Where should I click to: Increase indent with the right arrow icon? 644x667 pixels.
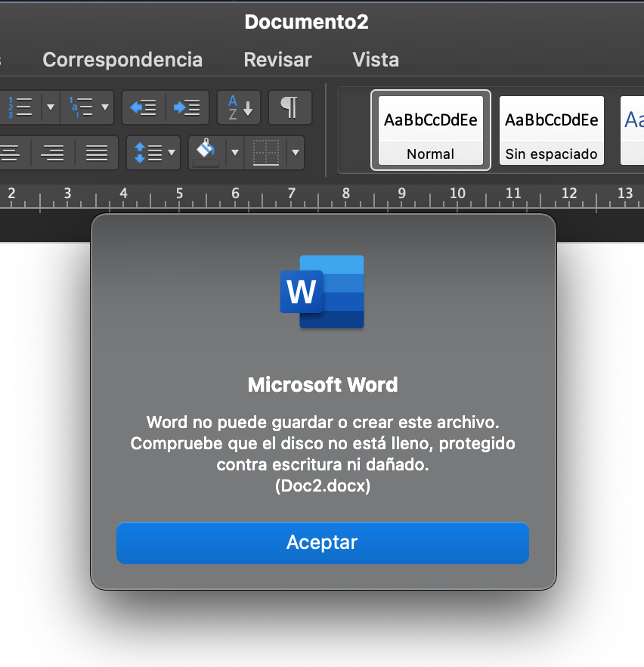point(187,107)
